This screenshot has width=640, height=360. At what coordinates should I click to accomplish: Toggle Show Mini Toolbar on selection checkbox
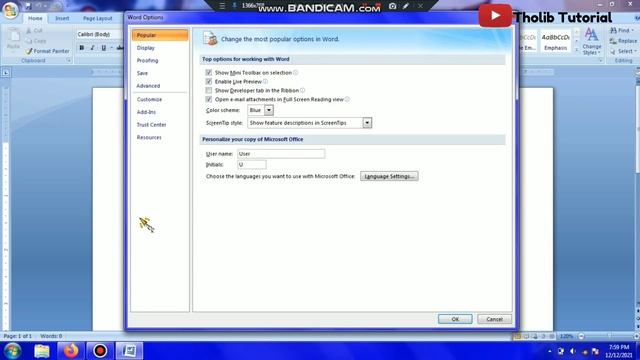click(209, 73)
